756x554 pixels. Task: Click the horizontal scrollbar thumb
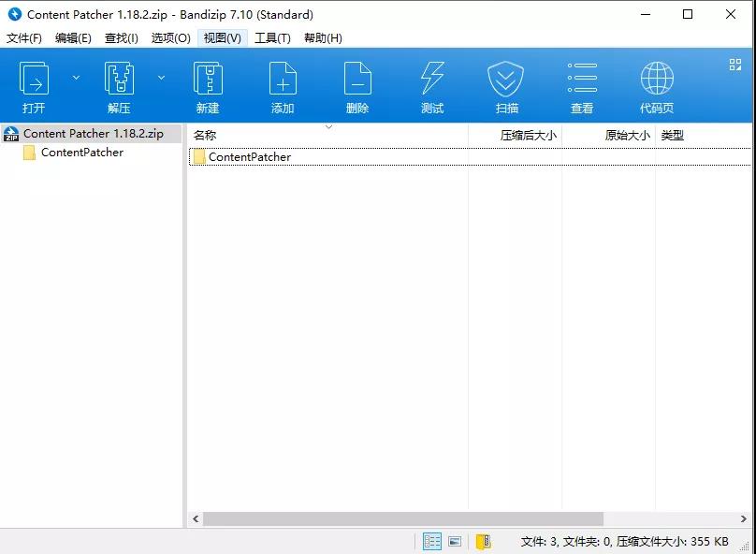click(x=403, y=518)
